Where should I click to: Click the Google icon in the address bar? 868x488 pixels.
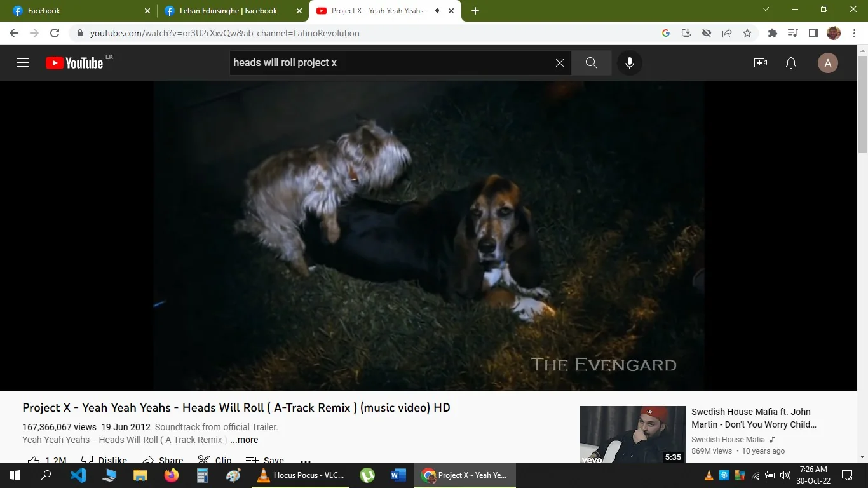tap(666, 33)
